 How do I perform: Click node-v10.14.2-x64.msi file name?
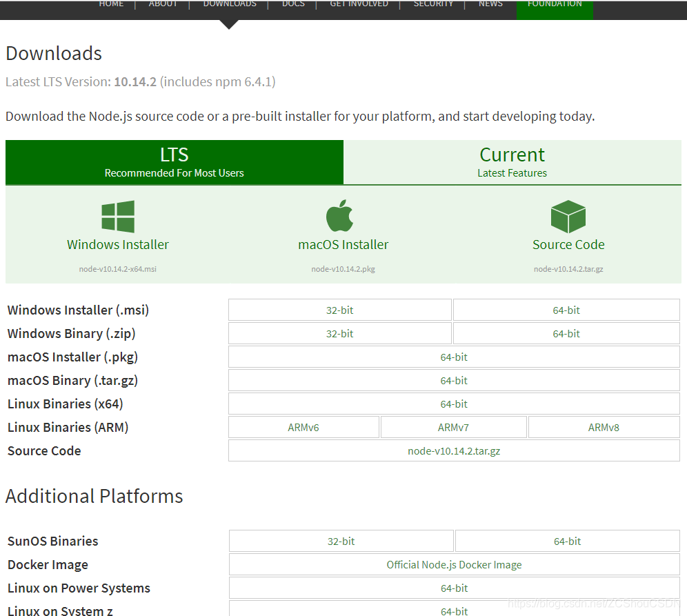118,269
